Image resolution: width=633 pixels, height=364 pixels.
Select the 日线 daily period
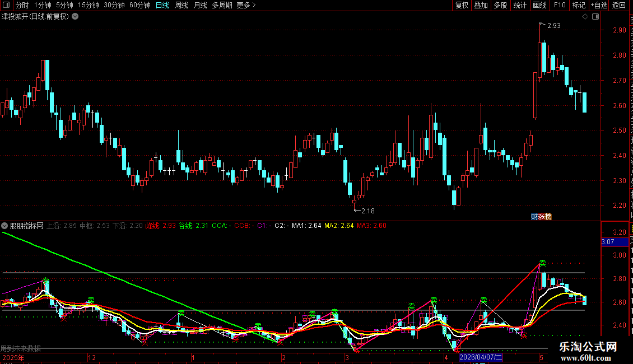click(x=162, y=5)
